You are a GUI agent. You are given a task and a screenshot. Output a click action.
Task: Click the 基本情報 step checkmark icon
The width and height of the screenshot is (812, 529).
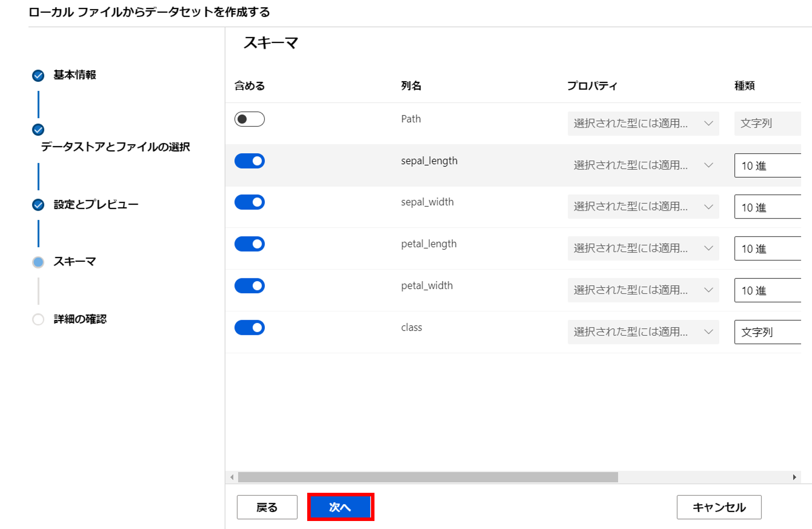click(x=38, y=76)
